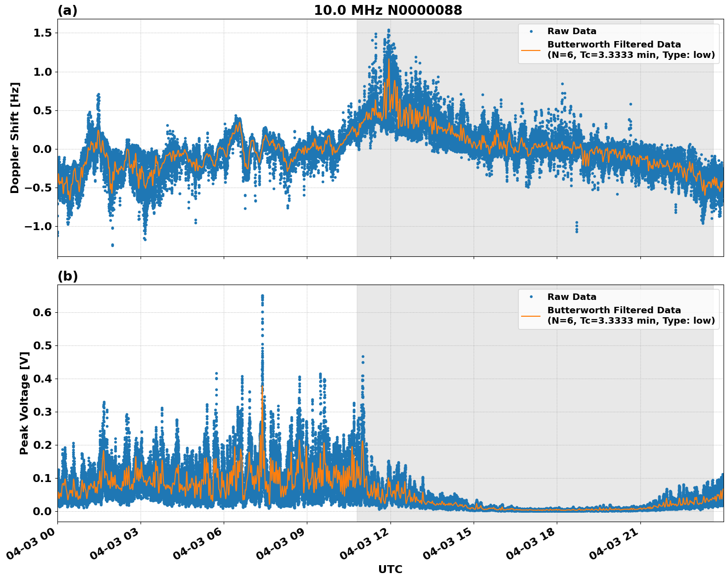
Task: Click the Doppler peak near 1.5 Hz
Action: [388, 31]
